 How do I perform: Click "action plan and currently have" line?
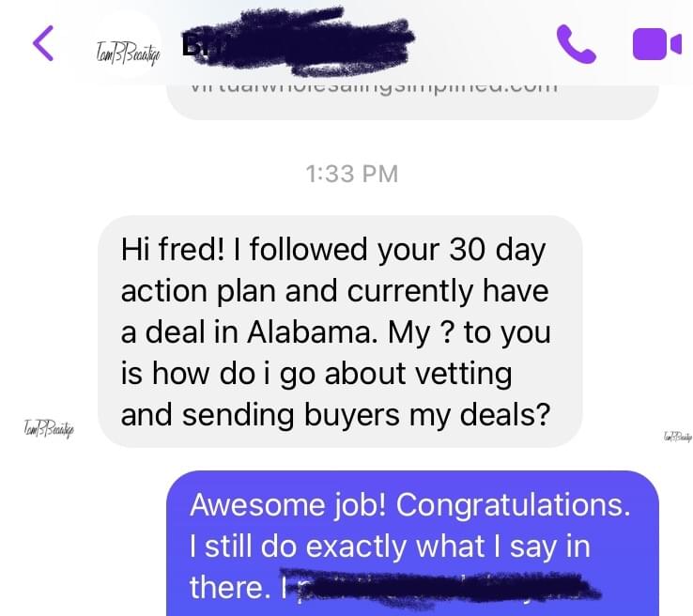(x=334, y=291)
